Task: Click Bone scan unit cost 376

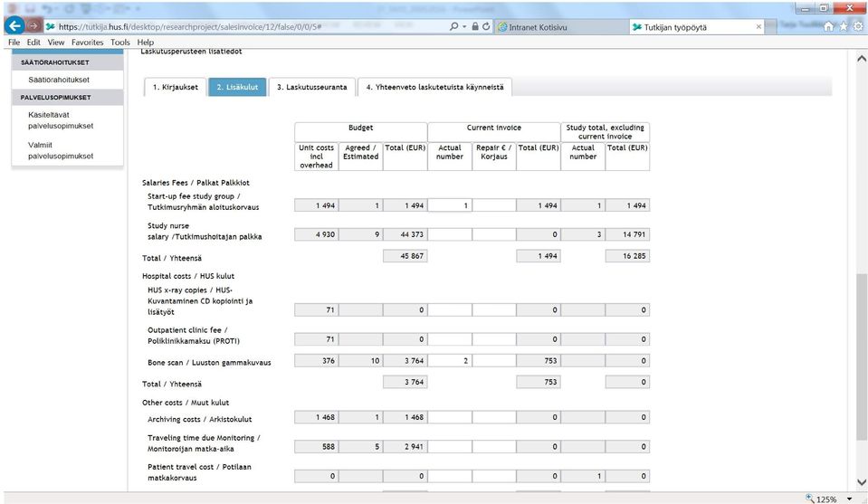Action: pos(316,361)
